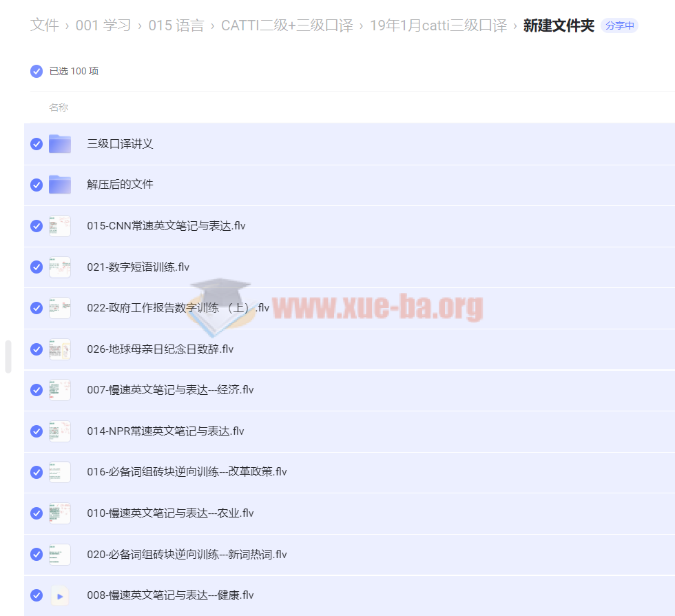Viewport: 675px width, 616px height.
Task: Click the left-edge vertical scrollbar handle
Action: point(8,356)
